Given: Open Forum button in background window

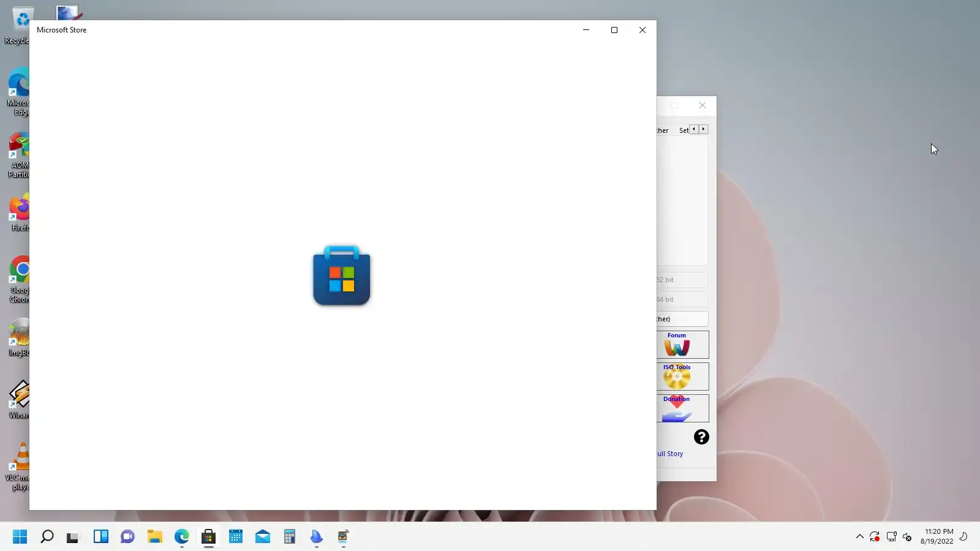Looking at the screenshot, I should pos(683,345).
